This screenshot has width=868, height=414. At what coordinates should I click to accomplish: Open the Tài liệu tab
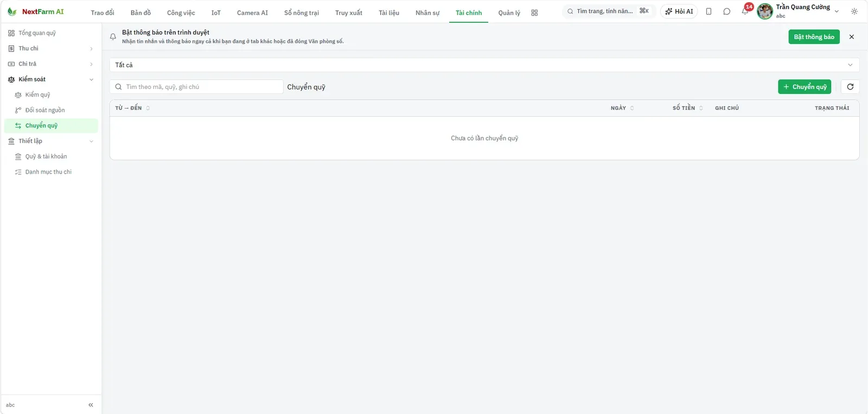pyautogui.click(x=389, y=12)
